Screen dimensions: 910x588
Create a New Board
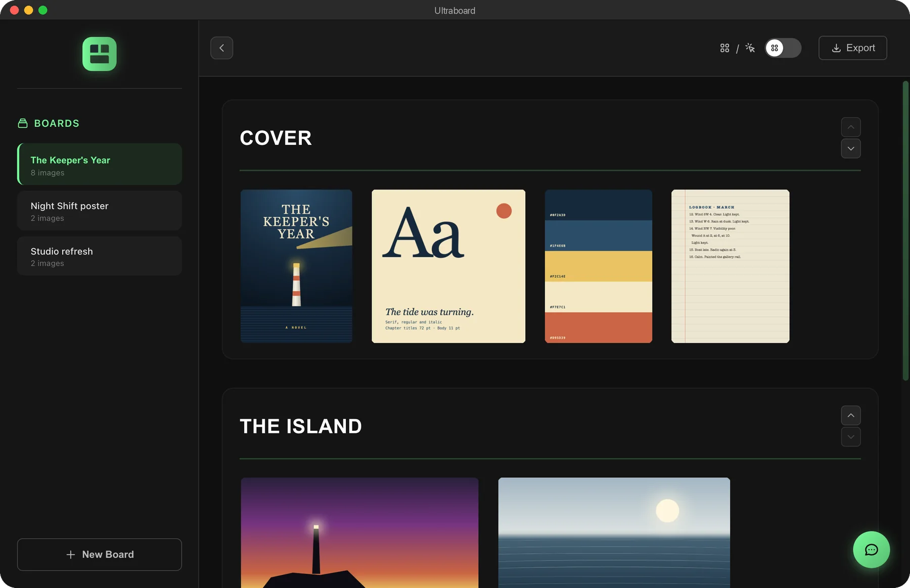pyautogui.click(x=100, y=555)
